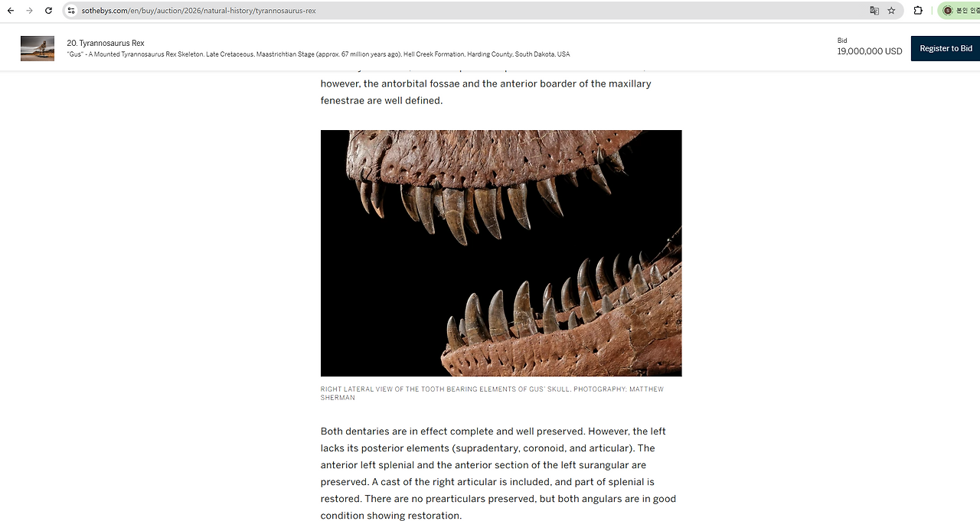Click the Register to Bid button
Screen dimensions: 980x521
click(946, 48)
